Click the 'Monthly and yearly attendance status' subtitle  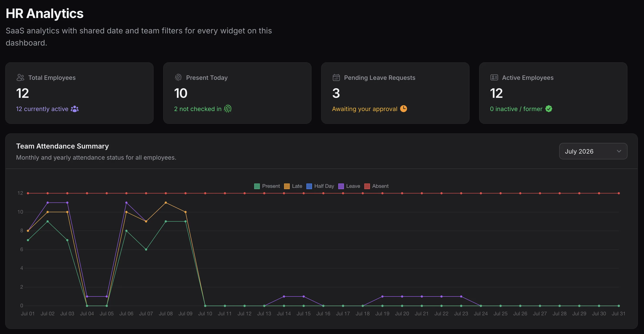tap(96, 158)
